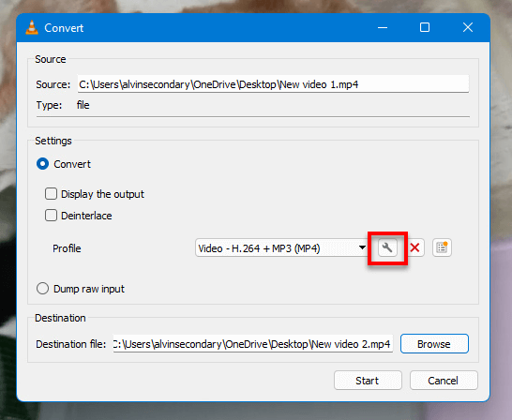Click the 'Destination file:' label
This screenshot has height=420, width=512.
tap(71, 344)
